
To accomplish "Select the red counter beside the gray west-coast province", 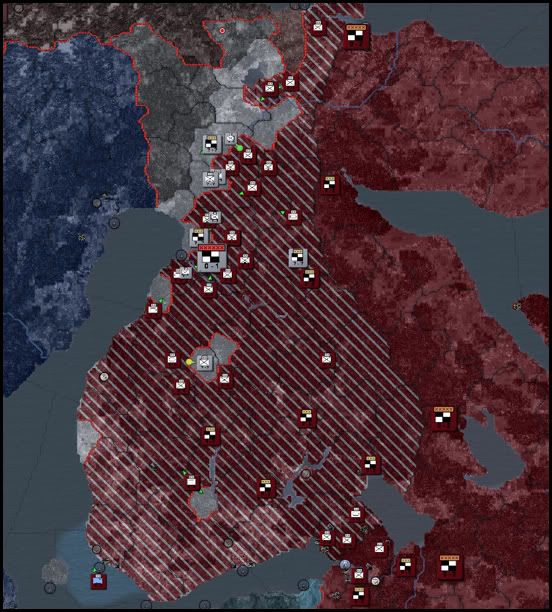I will coord(153,309).
